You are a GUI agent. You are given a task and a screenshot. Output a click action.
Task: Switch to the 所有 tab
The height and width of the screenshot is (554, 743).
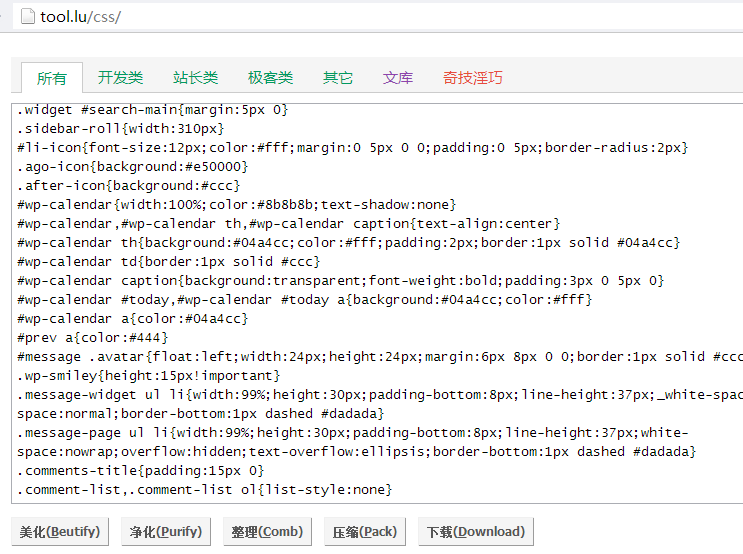52,78
